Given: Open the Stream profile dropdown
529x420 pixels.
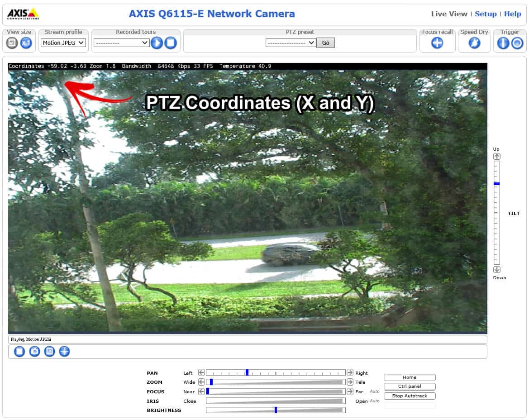Looking at the screenshot, I should pos(63,43).
